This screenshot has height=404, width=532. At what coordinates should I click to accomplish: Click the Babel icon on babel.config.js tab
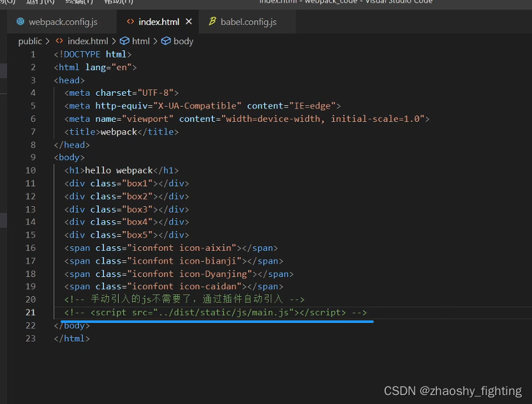[x=212, y=22]
